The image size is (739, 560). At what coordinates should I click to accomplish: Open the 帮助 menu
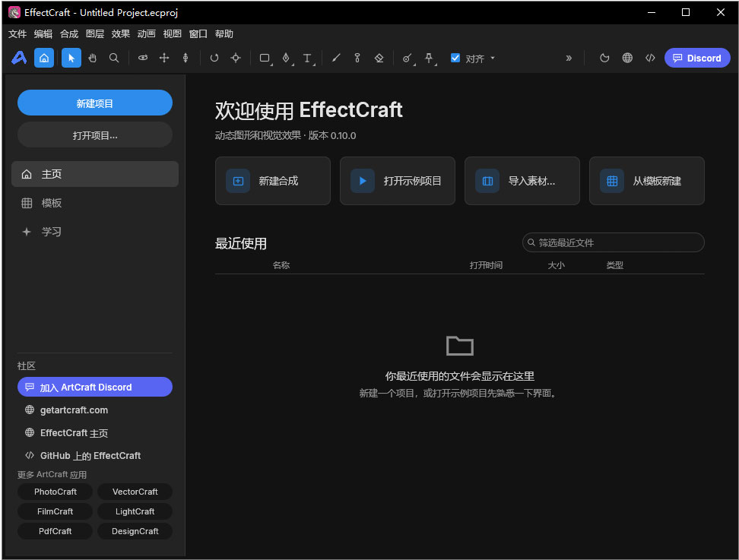[224, 34]
